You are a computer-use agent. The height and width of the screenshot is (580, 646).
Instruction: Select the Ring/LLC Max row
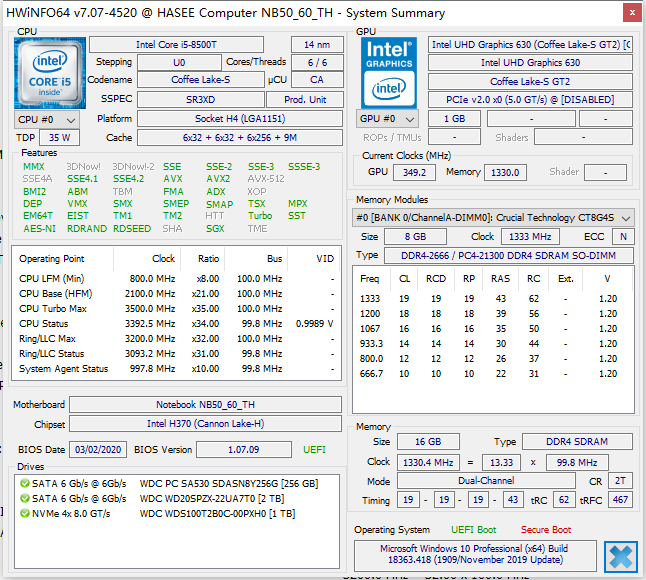[176, 339]
